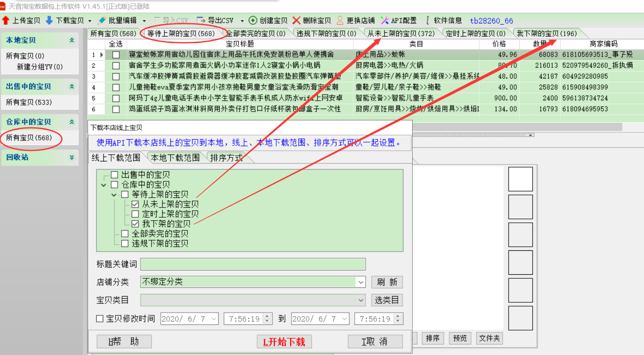The width and height of the screenshot is (644, 355).
Task: Click the time spinner up arrow for start time
Action: pos(267,316)
